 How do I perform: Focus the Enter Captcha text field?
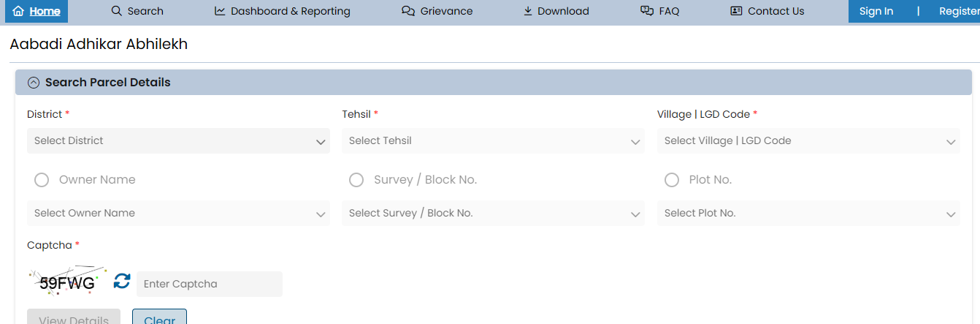point(209,284)
